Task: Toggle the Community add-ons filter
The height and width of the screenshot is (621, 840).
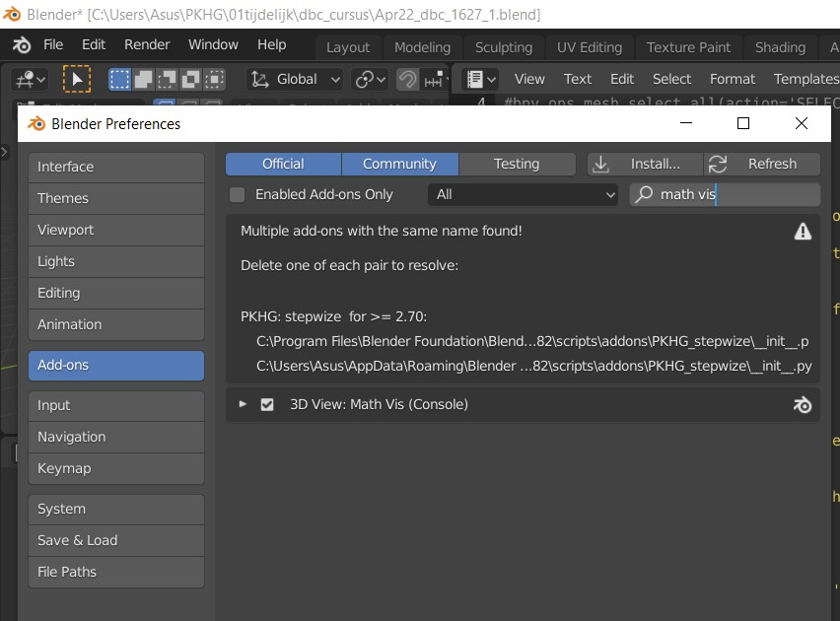Action: [400, 164]
